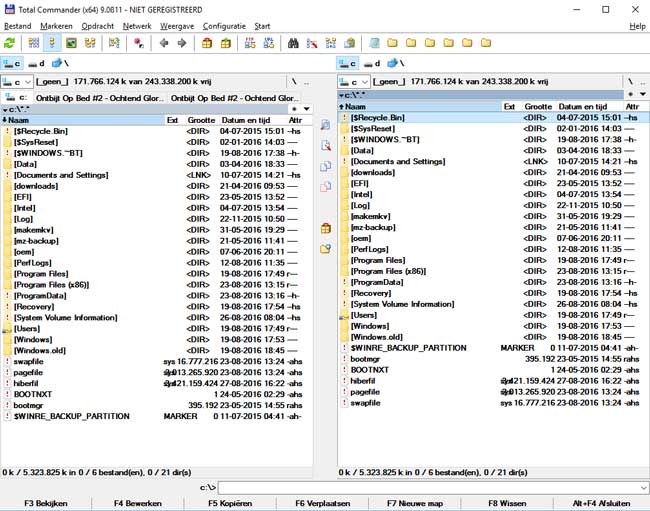Expand the command line history dropdown
This screenshot has height=511, width=650.
644,488
